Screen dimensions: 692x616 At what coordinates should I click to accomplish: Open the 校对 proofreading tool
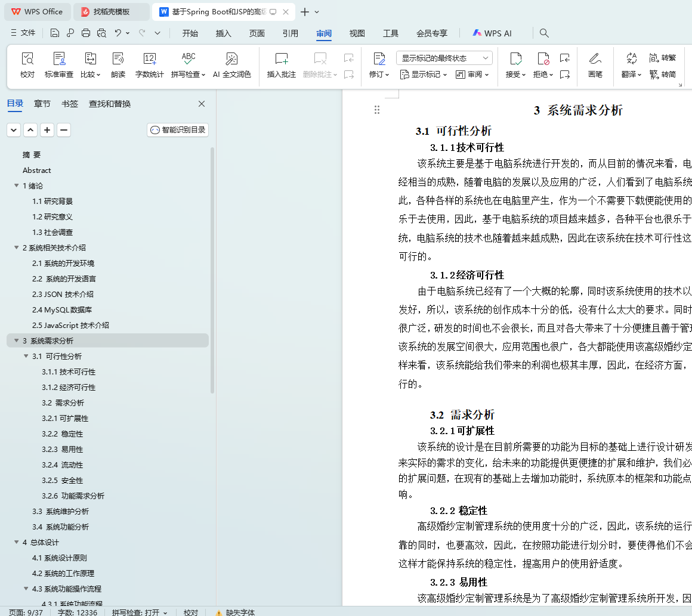pyautogui.click(x=27, y=65)
